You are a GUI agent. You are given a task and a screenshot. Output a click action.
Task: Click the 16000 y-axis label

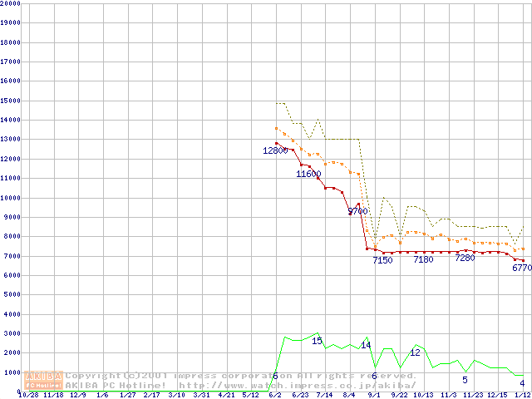[x=10, y=81]
